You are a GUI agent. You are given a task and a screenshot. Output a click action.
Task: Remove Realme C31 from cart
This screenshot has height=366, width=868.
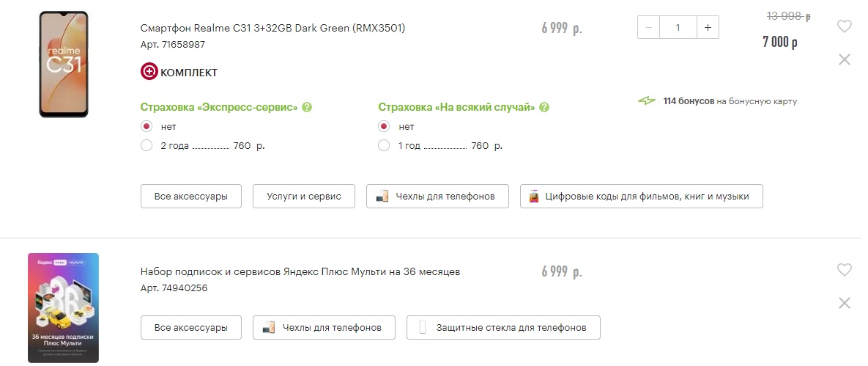click(845, 59)
